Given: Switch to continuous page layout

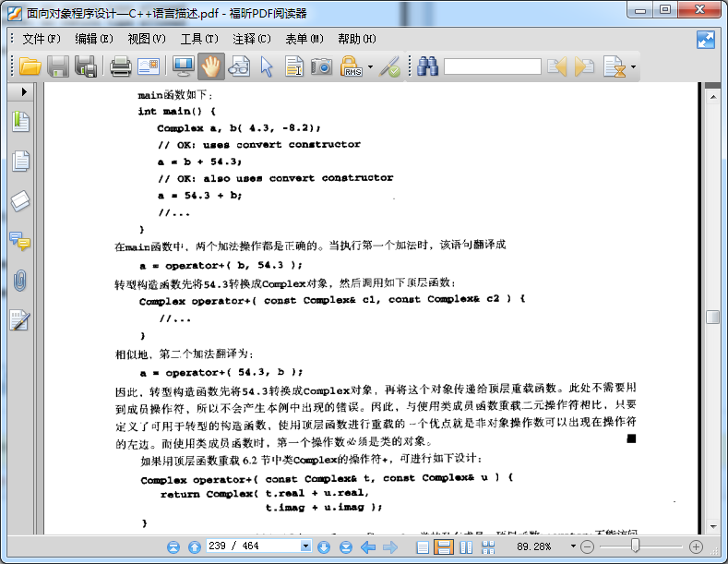Looking at the screenshot, I should 444,547.
